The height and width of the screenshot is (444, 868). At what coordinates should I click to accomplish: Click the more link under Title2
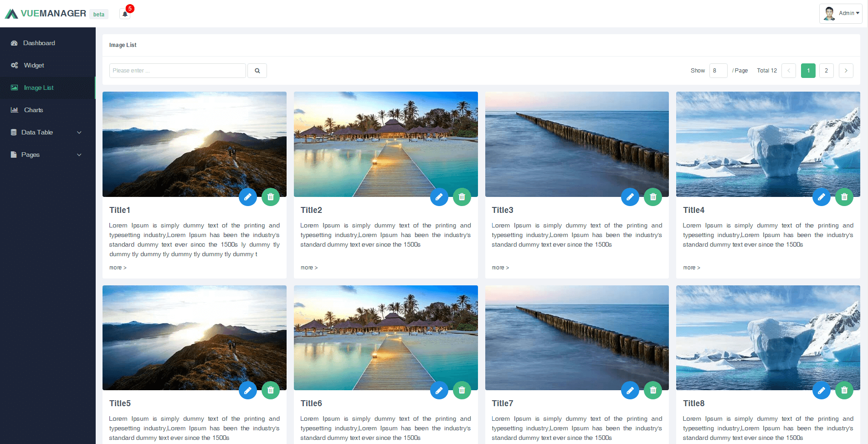click(x=309, y=268)
